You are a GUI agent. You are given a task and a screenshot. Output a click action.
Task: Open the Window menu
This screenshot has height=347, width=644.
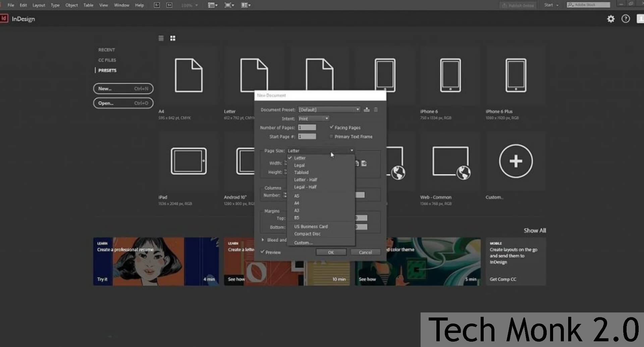(x=121, y=5)
